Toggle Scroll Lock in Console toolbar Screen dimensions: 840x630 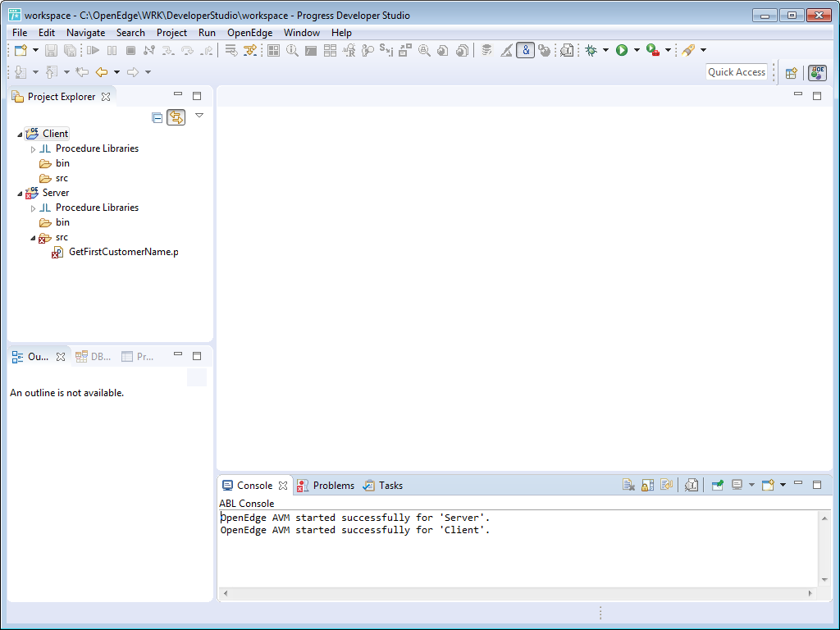click(648, 486)
